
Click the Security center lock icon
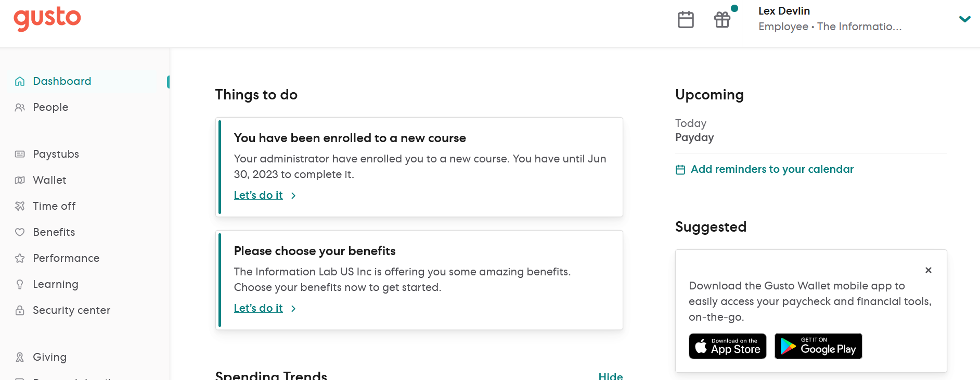pyautogui.click(x=20, y=310)
